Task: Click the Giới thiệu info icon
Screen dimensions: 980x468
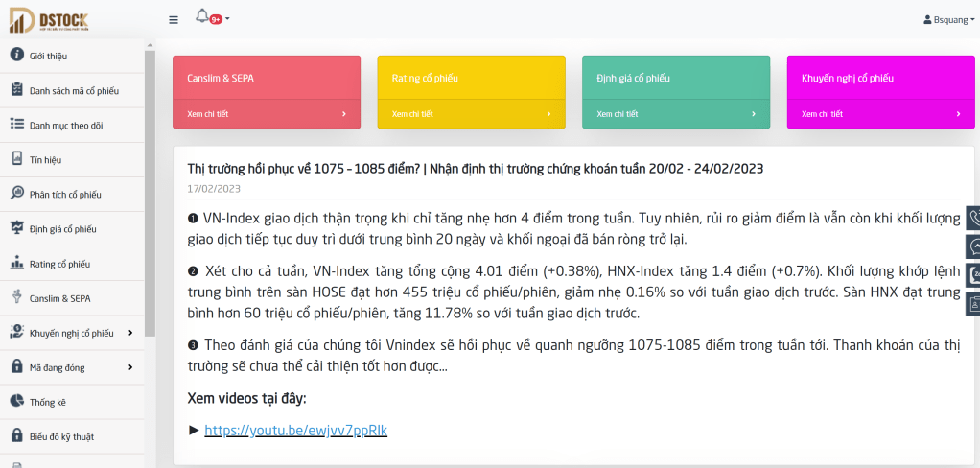Action: point(16,55)
